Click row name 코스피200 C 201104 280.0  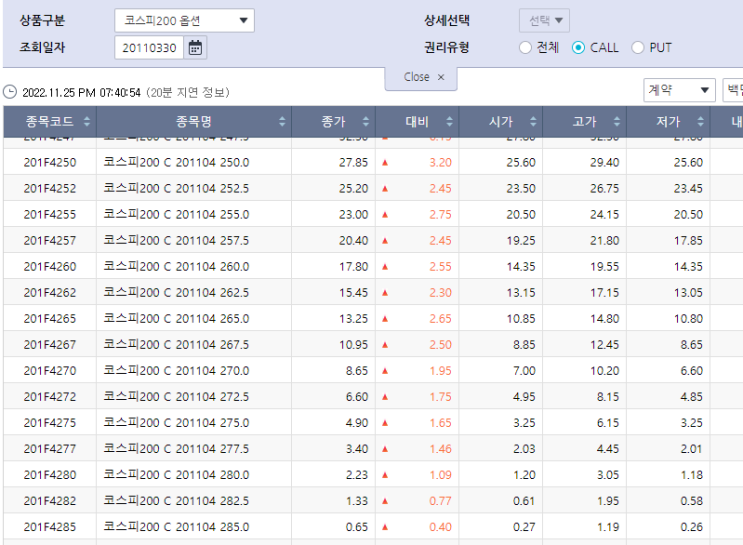176,475
